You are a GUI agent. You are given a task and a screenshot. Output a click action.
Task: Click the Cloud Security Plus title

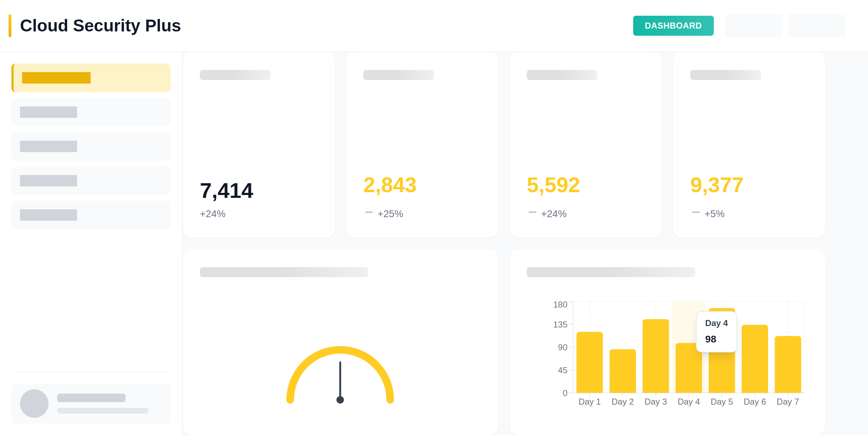100,26
